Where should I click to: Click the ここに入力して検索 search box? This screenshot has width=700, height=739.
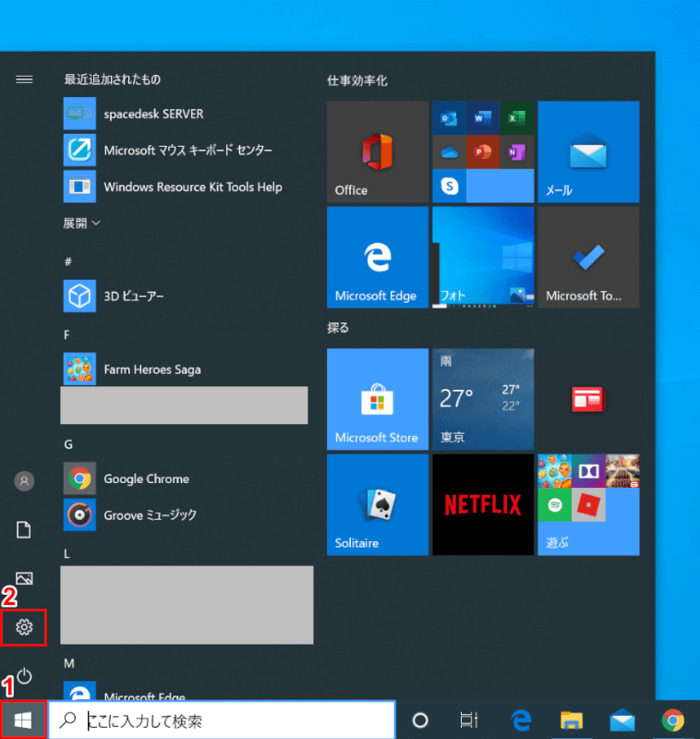pyautogui.click(x=222, y=721)
